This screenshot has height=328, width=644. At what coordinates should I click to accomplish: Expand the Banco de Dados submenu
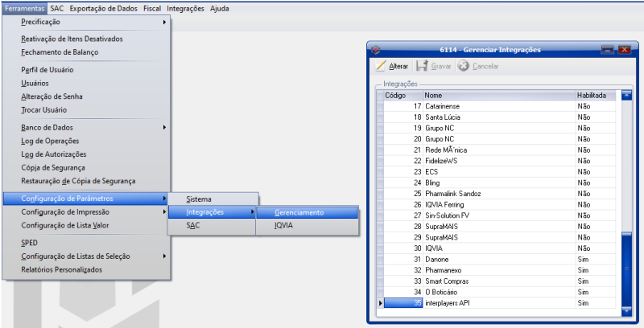point(89,126)
